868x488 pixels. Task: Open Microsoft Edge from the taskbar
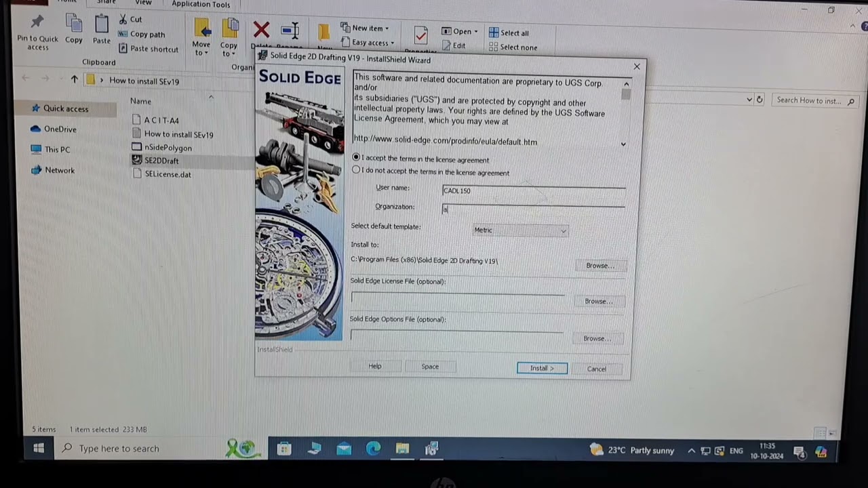coord(373,448)
